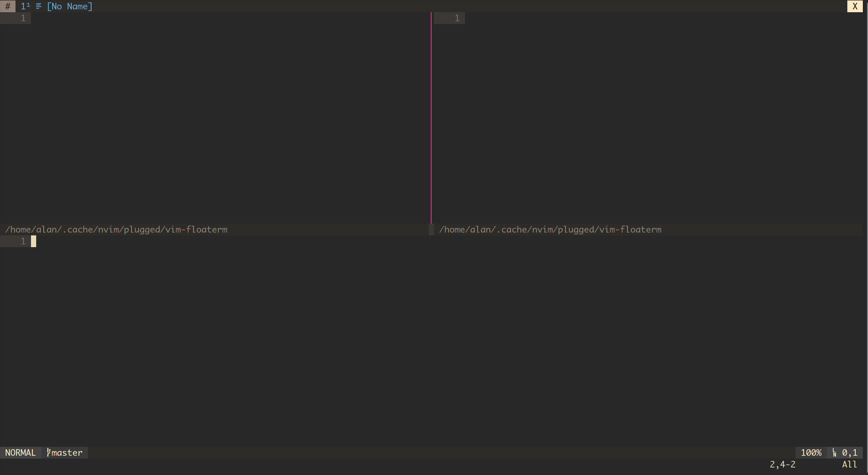Viewport: 868px width, 475px height.
Task: Click line number 1 in the bottom window gutter
Action: pyautogui.click(x=23, y=241)
